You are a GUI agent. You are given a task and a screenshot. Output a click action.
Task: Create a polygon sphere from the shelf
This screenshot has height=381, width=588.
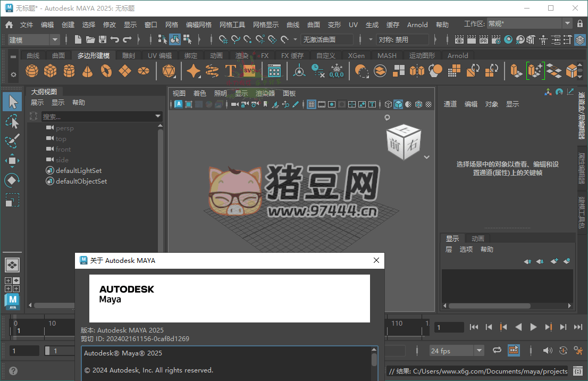tap(31, 70)
